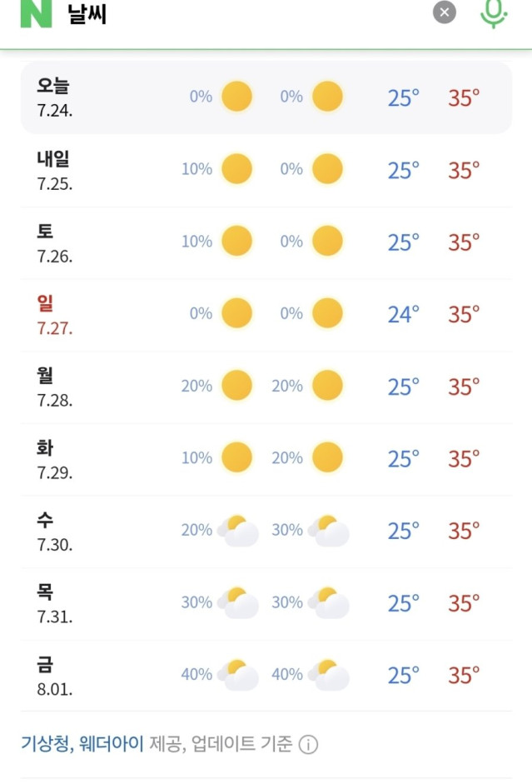Select the 오늘 7.24. forecast row
Image resolution: width=532 pixels, height=784 pixels.
click(x=266, y=97)
